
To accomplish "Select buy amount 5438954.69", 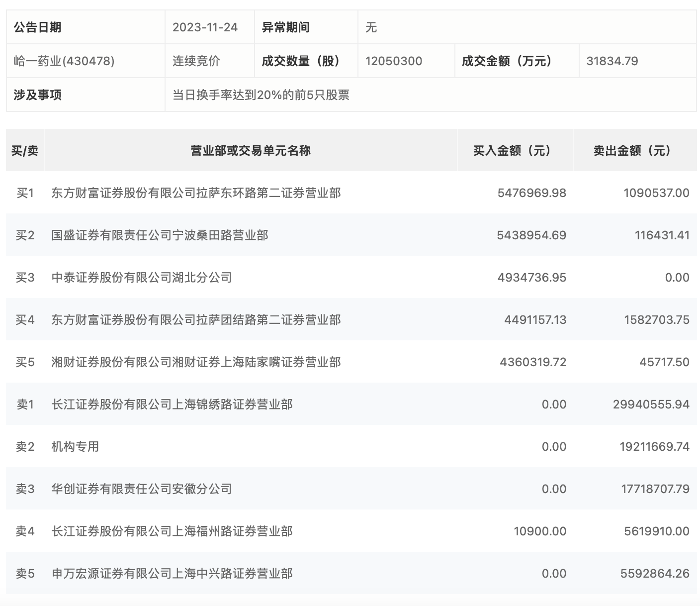I will [x=531, y=235].
